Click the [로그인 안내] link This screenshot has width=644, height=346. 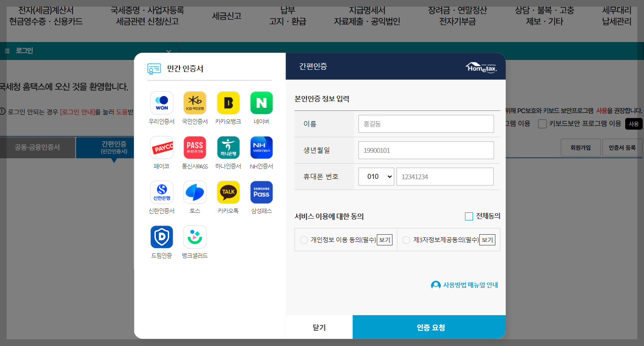click(x=77, y=111)
